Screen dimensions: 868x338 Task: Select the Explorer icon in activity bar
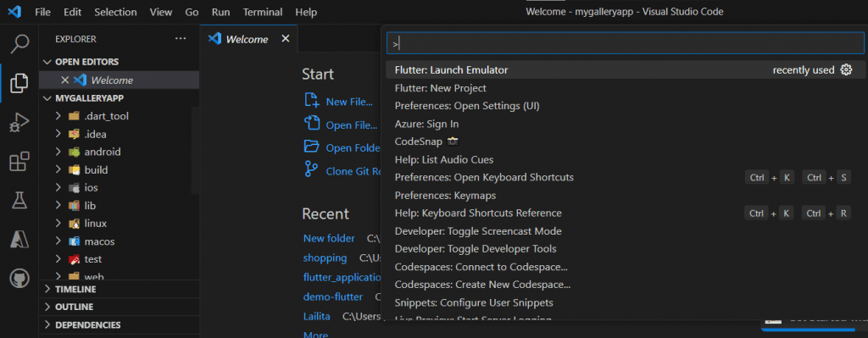[19, 83]
